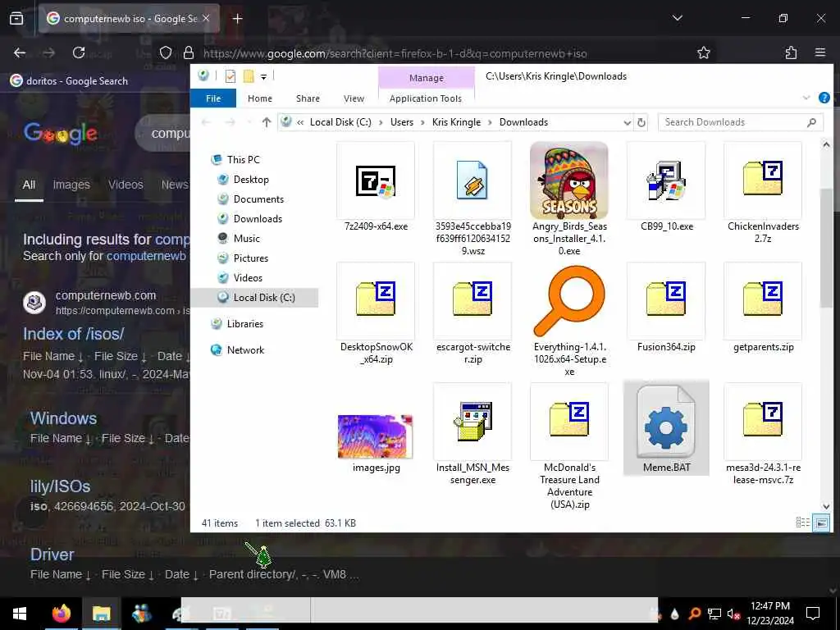Open Network in the navigation pane

(245, 349)
